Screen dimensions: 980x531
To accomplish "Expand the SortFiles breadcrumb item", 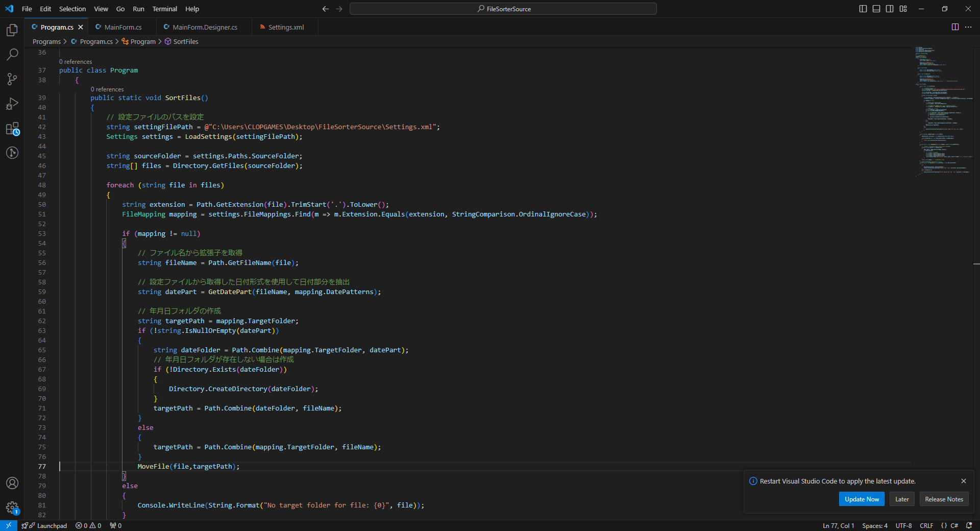I will 185,42.
